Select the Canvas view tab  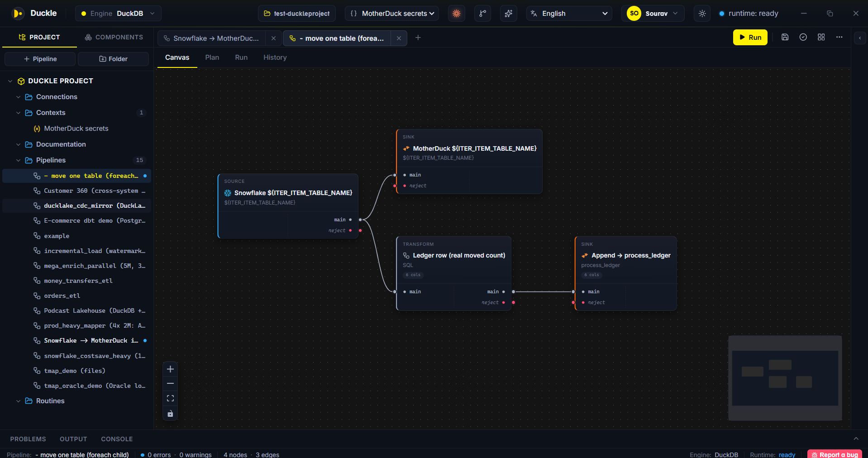[x=177, y=57]
